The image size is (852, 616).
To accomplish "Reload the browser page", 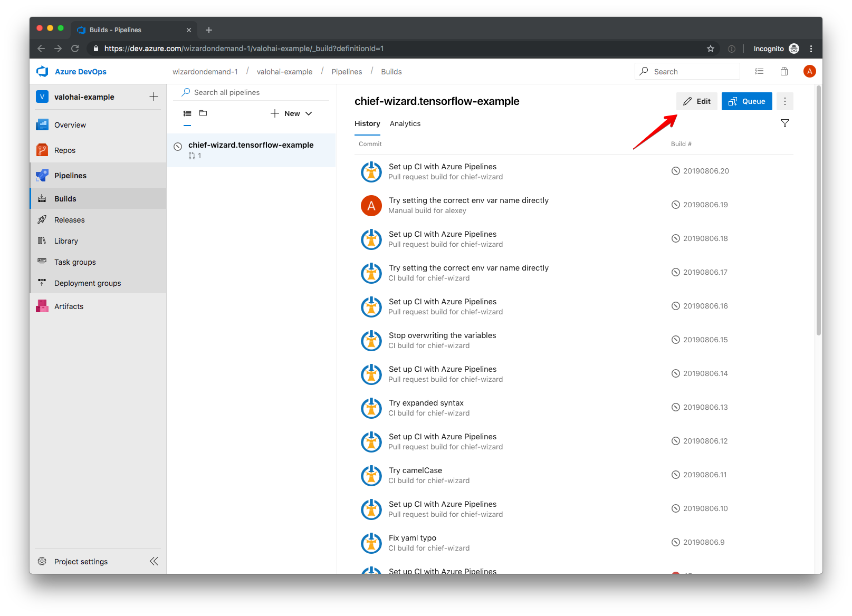I will (x=75, y=49).
